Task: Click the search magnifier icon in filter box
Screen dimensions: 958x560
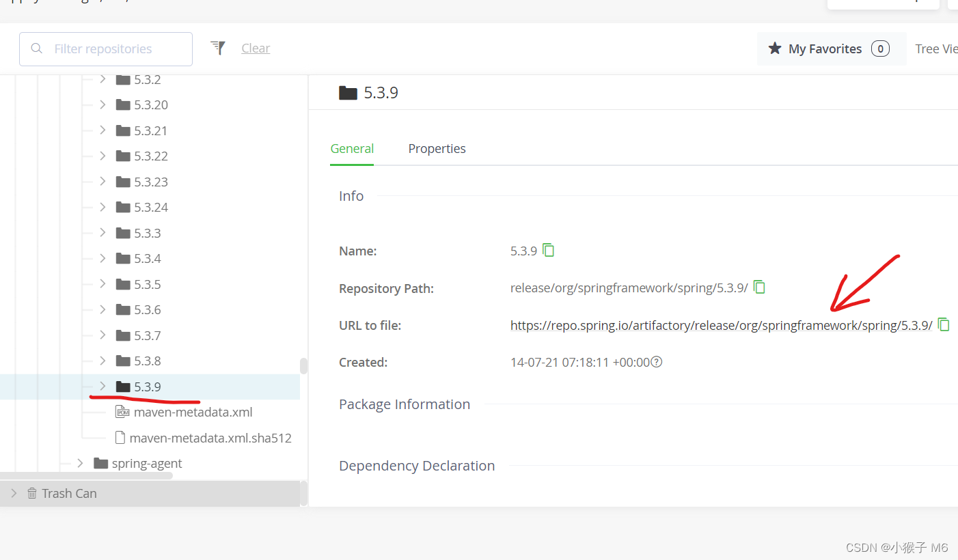Action: (37, 48)
